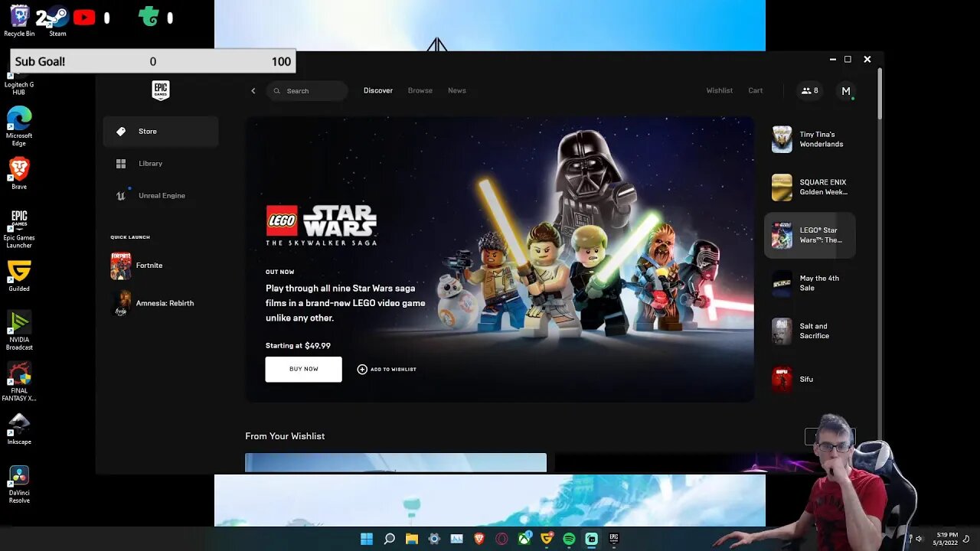Image resolution: width=980 pixels, height=551 pixels.
Task: Click the Unreal Engine logo icon
Action: [121, 196]
